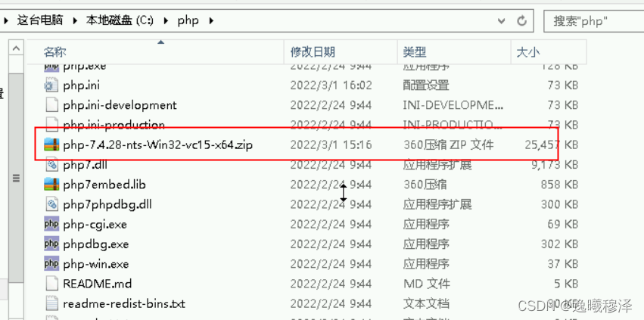Click the type 360压缩 ZIP 文件
Viewport: 644px width, 320px height.
[448, 144]
